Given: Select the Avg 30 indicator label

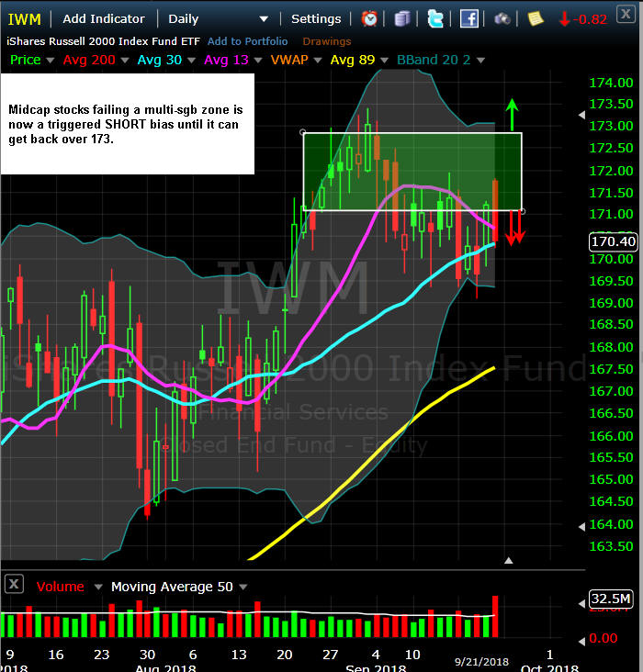Looking at the screenshot, I should tap(160, 60).
